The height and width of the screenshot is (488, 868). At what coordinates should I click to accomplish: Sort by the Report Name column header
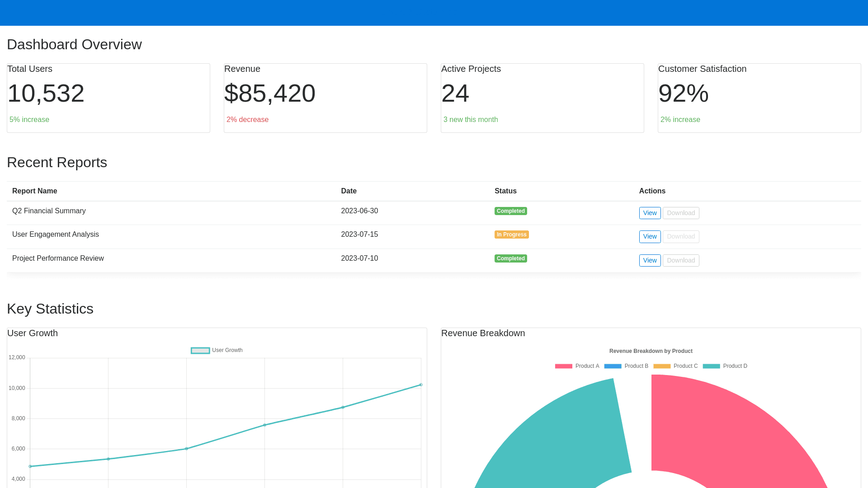(x=34, y=191)
